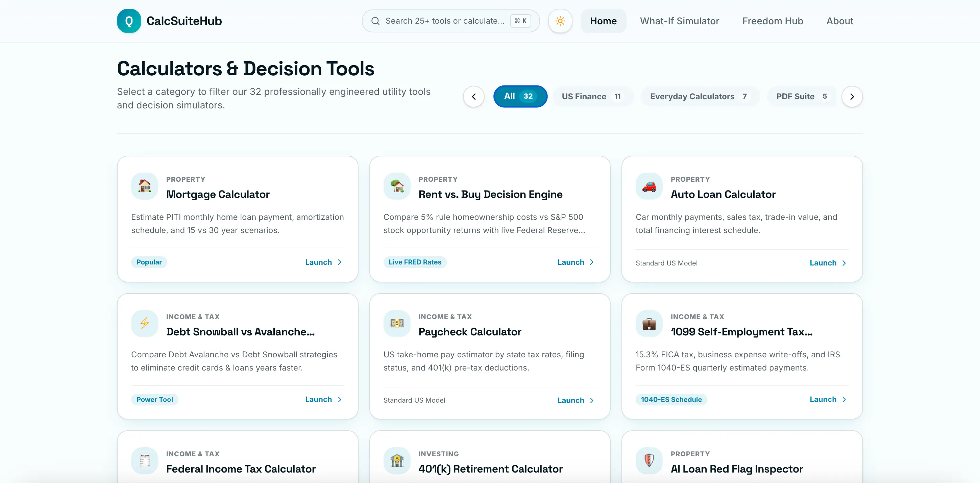Open the Mortgage Calculator title
This screenshot has width=980, height=483.
click(x=218, y=194)
